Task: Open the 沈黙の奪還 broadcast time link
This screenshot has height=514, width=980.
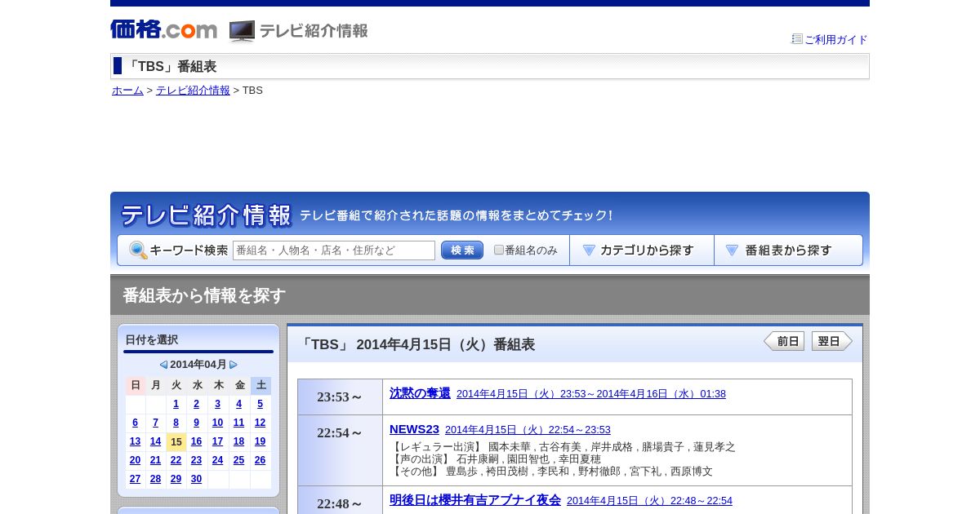Action: click(591, 394)
